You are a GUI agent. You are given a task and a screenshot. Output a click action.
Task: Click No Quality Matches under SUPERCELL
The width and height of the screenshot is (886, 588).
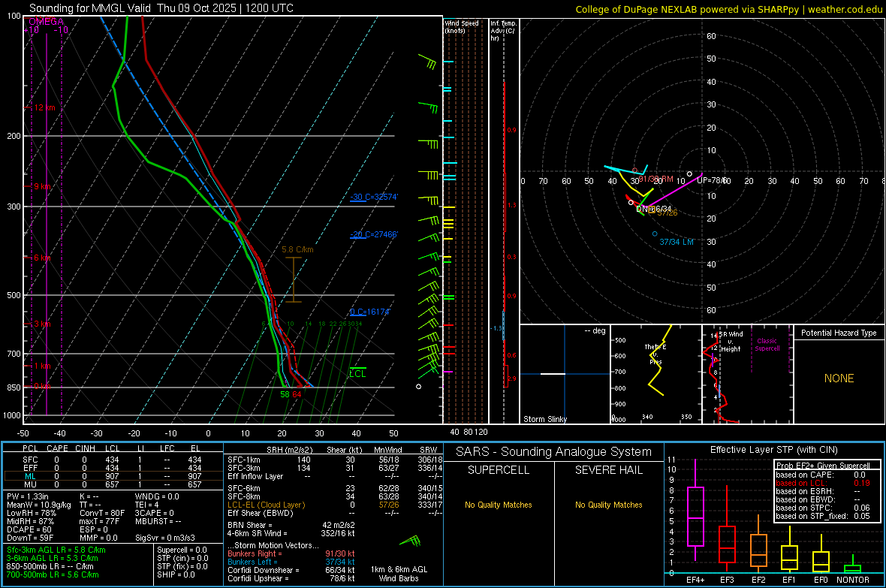[499, 505]
